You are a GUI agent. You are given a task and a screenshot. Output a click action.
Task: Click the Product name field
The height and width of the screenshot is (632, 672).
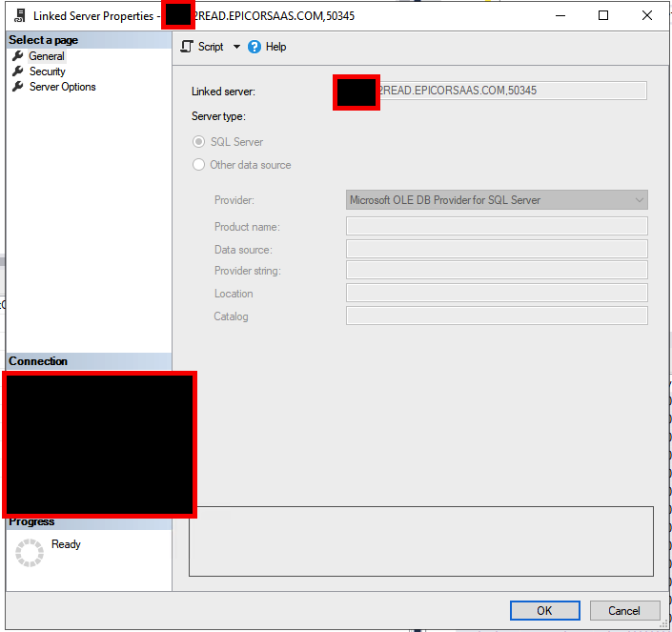point(497,226)
